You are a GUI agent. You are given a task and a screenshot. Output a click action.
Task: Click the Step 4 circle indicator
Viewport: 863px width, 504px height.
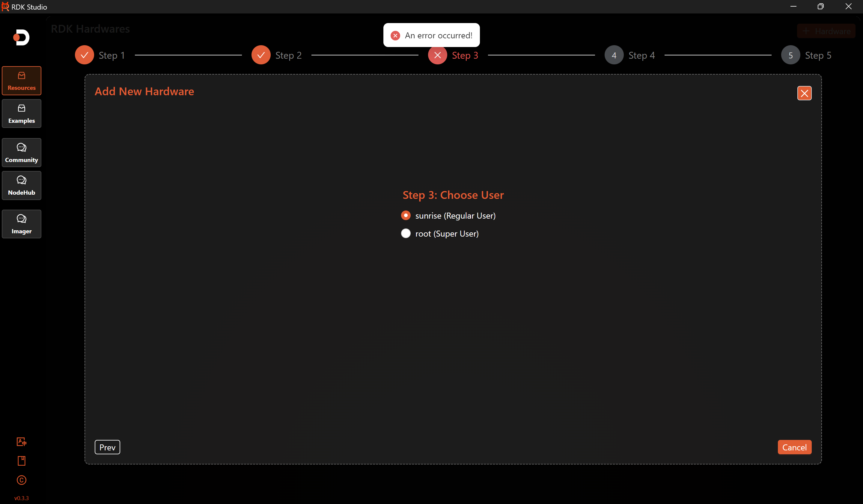pyautogui.click(x=614, y=55)
